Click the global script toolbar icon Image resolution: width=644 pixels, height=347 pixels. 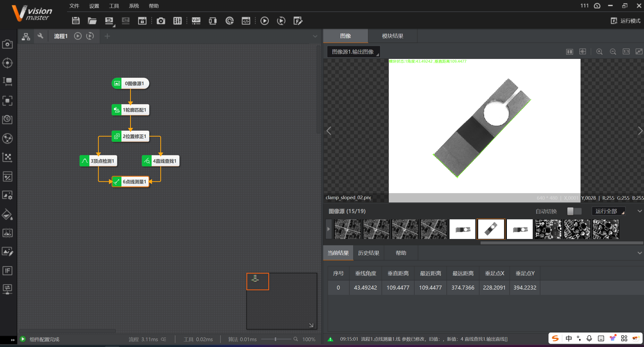click(246, 21)
